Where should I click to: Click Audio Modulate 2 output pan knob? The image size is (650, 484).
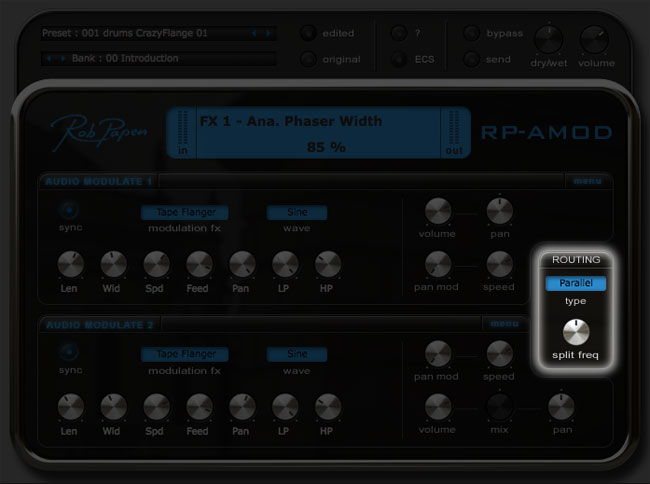click(x=561, y=407)
